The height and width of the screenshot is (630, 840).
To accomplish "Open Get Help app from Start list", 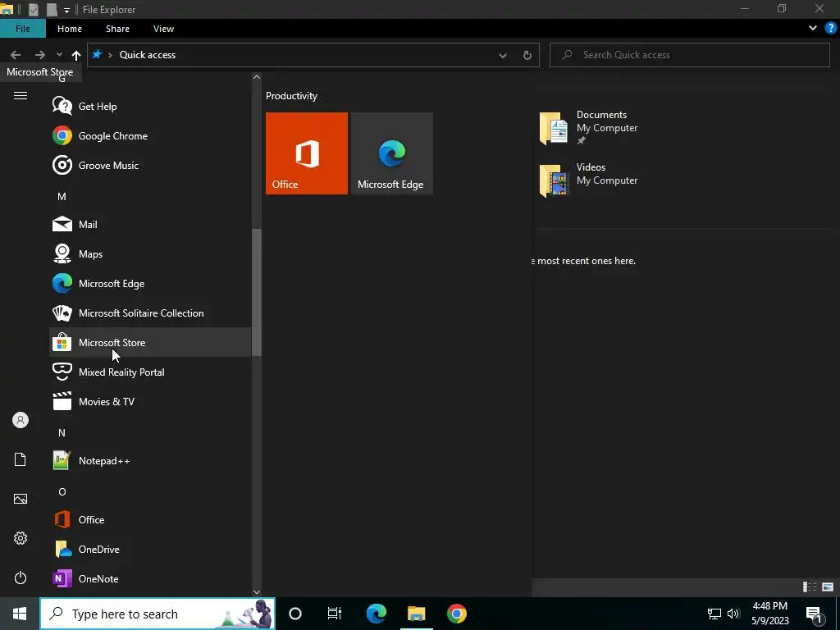I will coord(150,106).
